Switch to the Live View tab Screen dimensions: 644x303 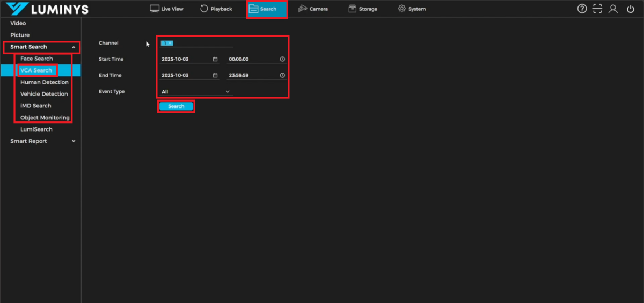pos(166,9)
